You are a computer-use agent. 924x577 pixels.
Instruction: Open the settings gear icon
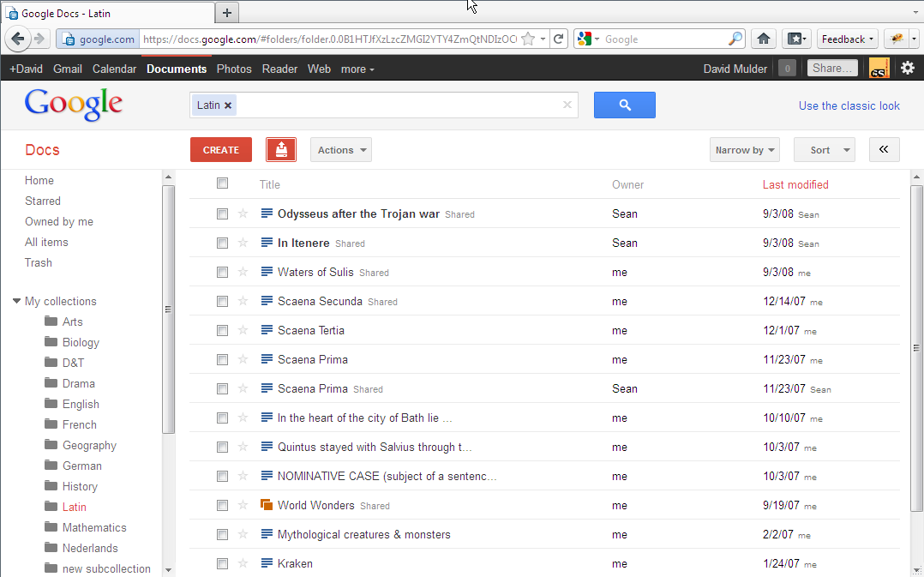pos(908,69)
